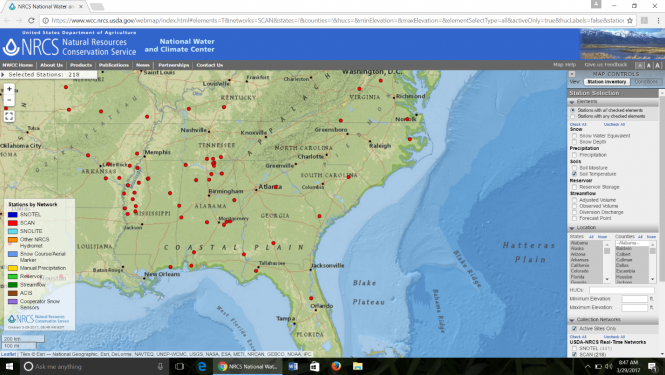Click Cortana microphone icon
This screenshot has width=665, height=375.
tap(160, 367)
